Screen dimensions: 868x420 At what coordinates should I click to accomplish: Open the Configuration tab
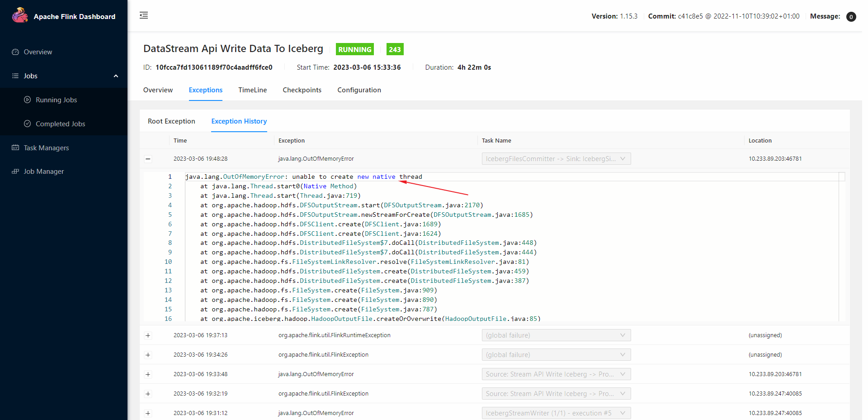coord(359,90)
